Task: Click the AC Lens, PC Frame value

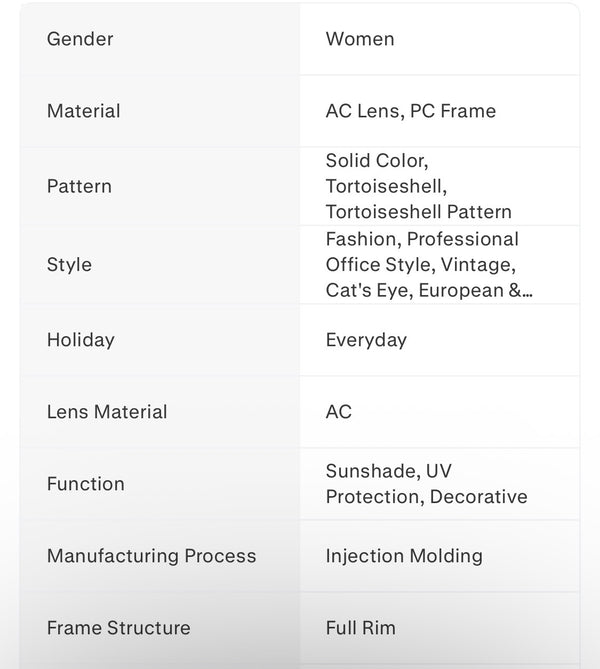Action: coord(411,111)
